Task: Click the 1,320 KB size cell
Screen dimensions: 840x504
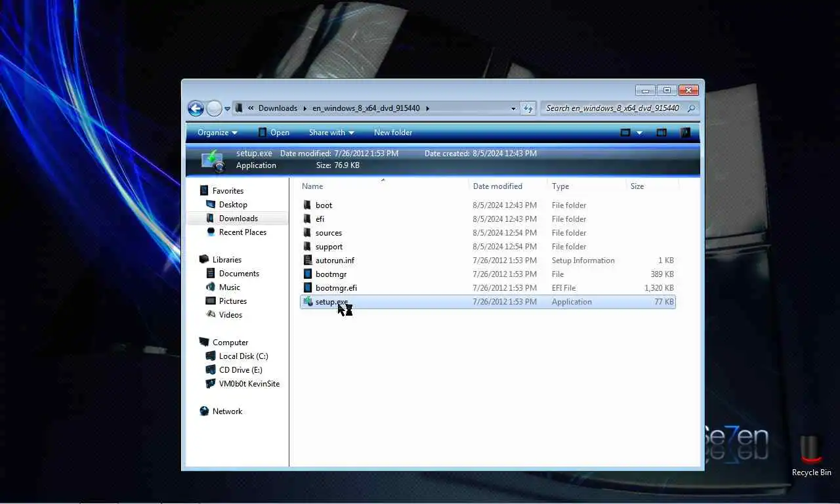Action: [659, 288]
